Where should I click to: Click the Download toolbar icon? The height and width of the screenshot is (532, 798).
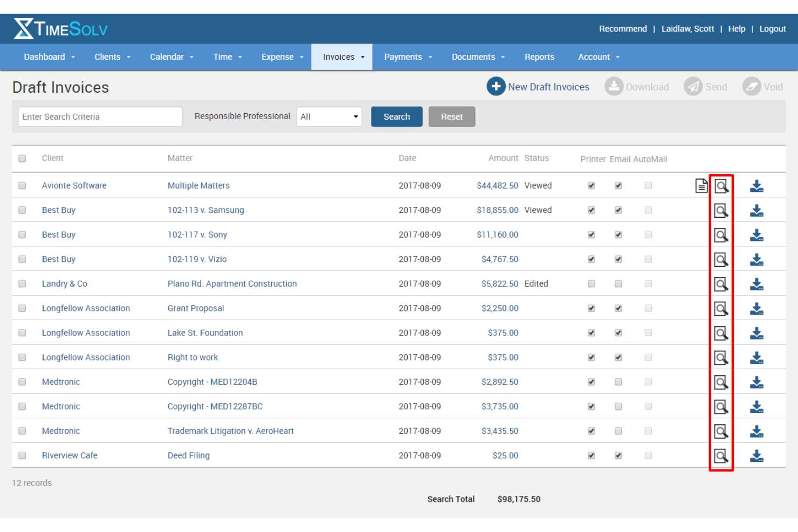(x=614, y=86)
